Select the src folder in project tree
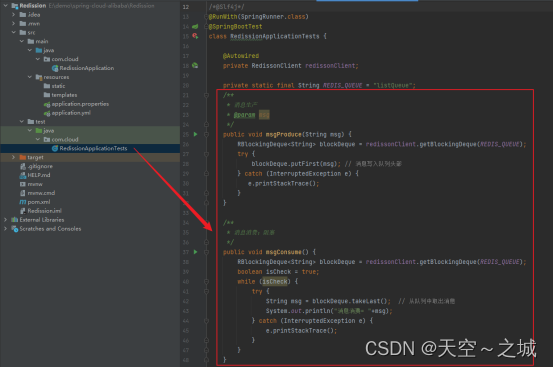The width and height of the screenshot is (553, 368). click(x=90, y=32)
